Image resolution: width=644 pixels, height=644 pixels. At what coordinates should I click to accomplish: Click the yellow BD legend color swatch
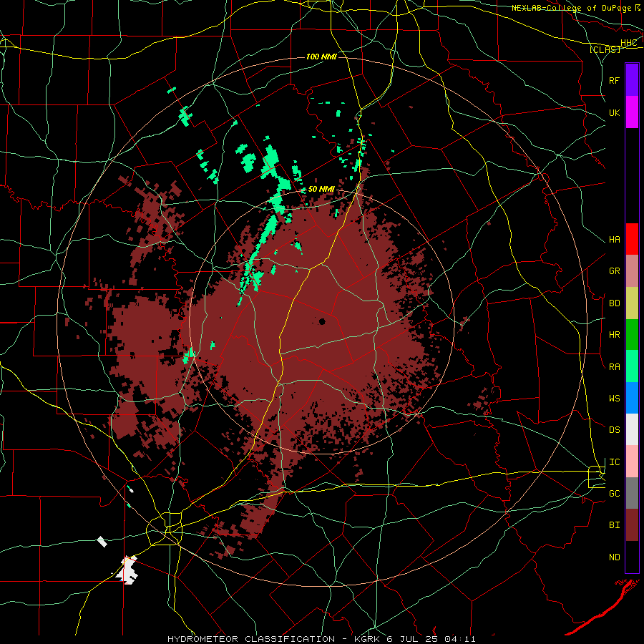632,303
